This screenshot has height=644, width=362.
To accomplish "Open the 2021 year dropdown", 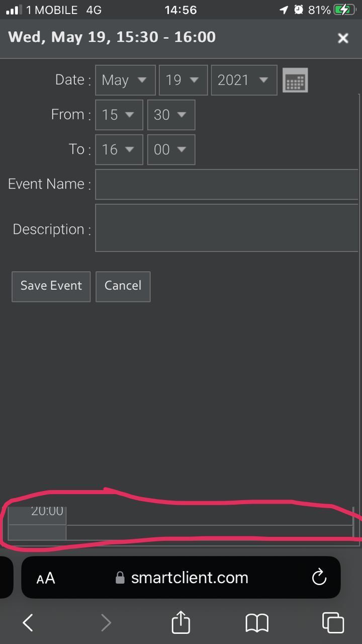I will [244, 80].
